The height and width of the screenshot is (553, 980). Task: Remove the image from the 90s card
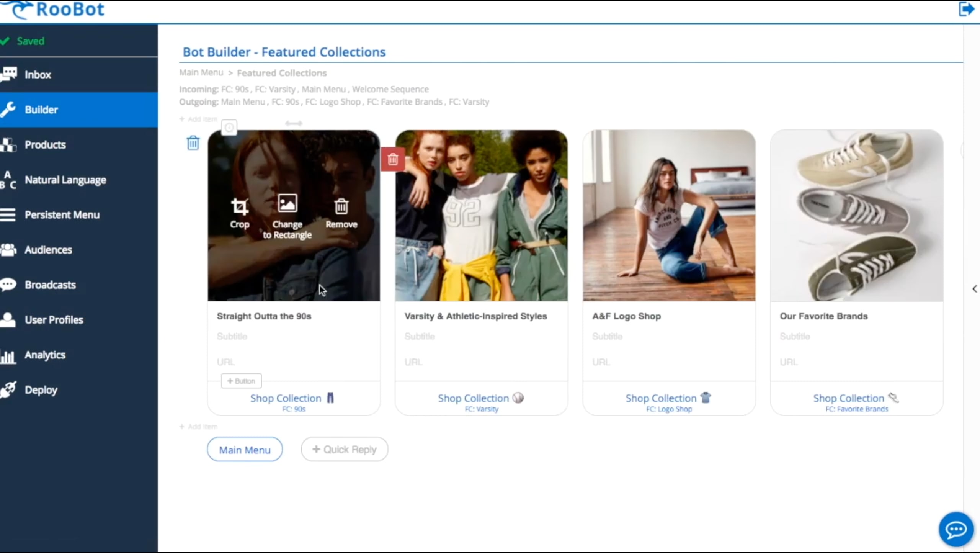click(x=341, y=213)
